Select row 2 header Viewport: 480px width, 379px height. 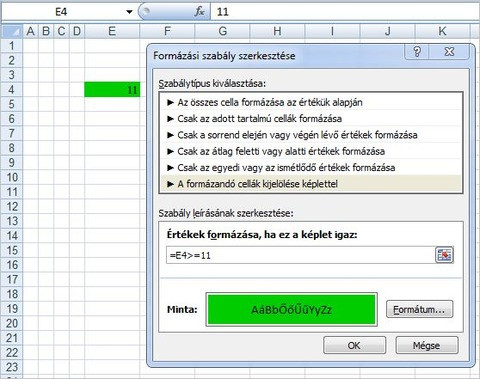tap(12, 60)
